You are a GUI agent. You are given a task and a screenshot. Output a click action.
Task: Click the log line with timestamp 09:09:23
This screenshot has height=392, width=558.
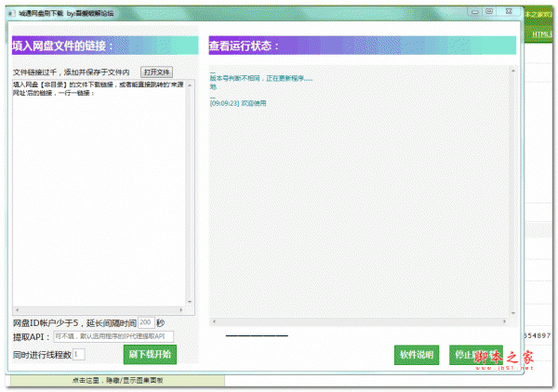point(238,103)
